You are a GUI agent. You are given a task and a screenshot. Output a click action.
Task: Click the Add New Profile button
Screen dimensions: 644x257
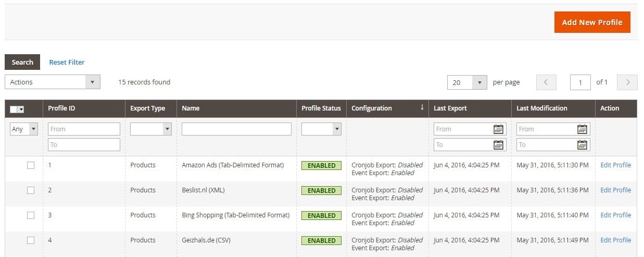592,22
